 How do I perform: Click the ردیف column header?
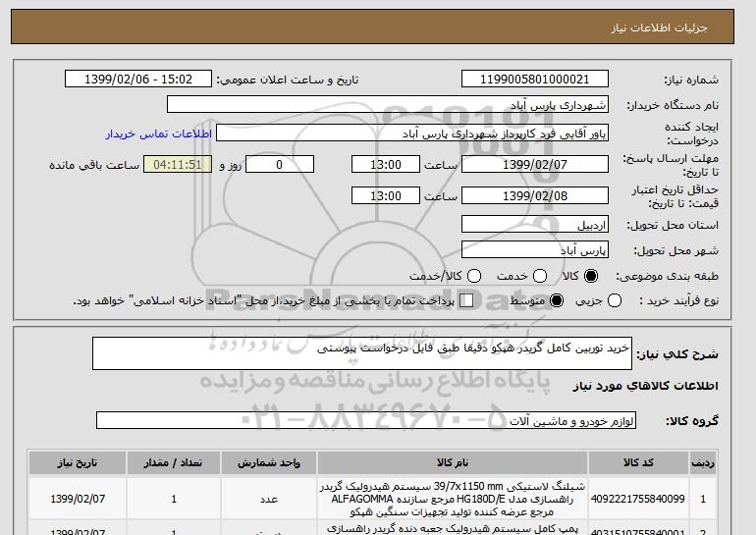703,462
